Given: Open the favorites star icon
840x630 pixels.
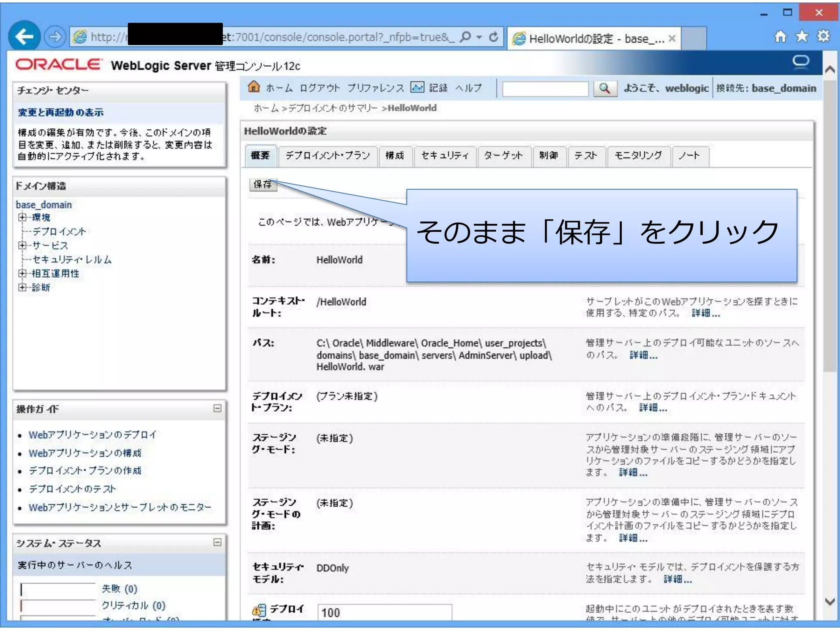Looking at the screenshot, I should pyautogui.click(x=802, y=37).
